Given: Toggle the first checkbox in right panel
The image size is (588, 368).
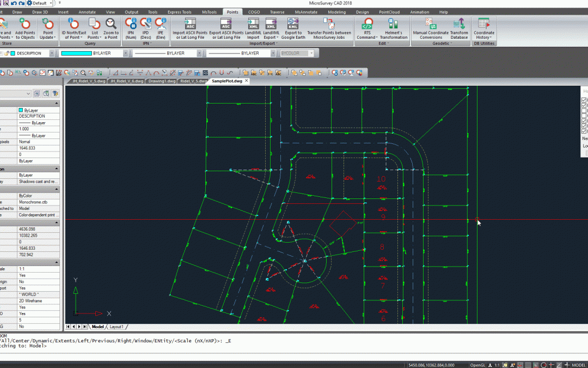Looking at the screenshot, I should pos(585,100).
